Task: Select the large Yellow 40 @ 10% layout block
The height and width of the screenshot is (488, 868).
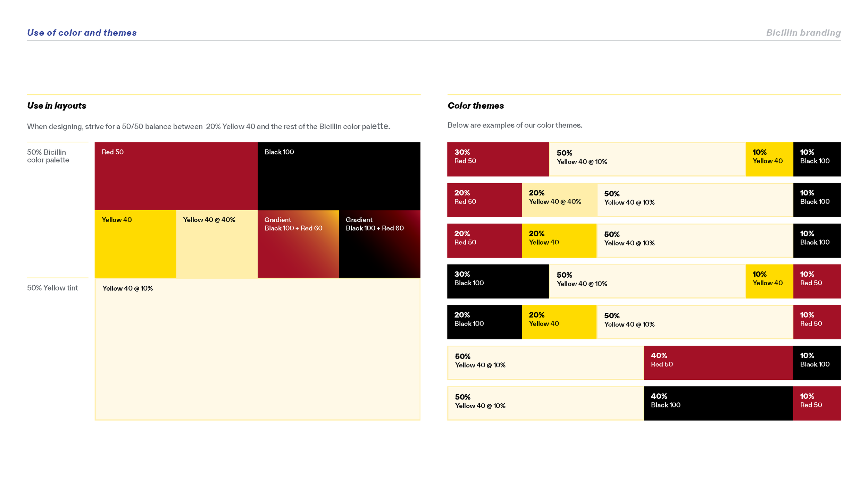Action: pyautogui.click(x=258, y=349)
